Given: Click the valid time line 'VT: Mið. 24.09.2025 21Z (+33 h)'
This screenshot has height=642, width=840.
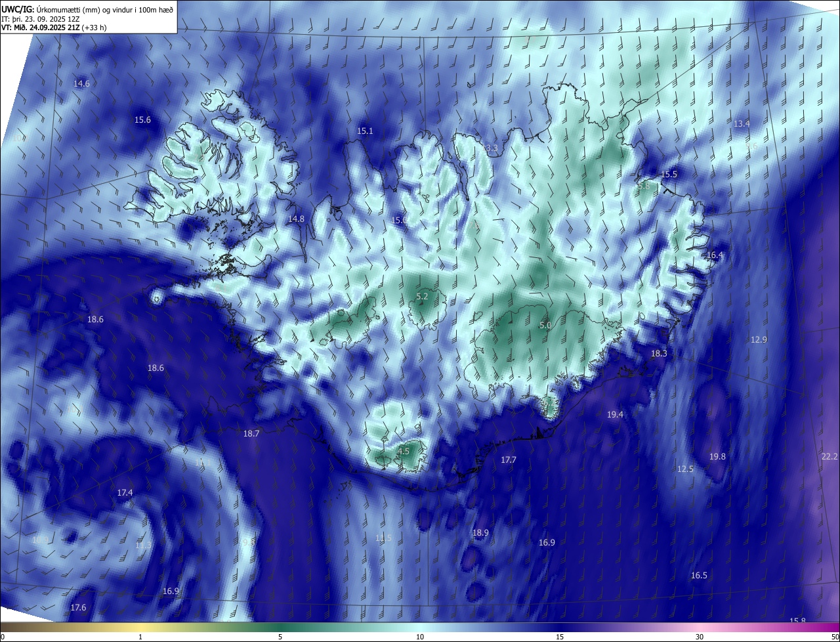Looking at the screenshot, I should (x=54, y=28).
